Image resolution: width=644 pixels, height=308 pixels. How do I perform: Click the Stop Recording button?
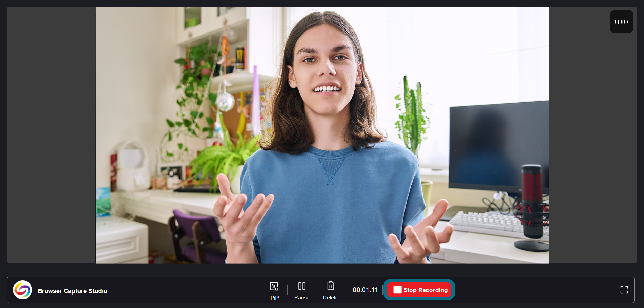click(x=419, y=290)
